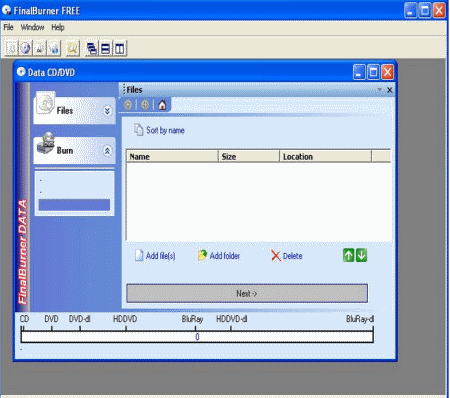Click Sort by name
Image resolution: width=450 pixels, height=398 pixels.
(159, 130)
